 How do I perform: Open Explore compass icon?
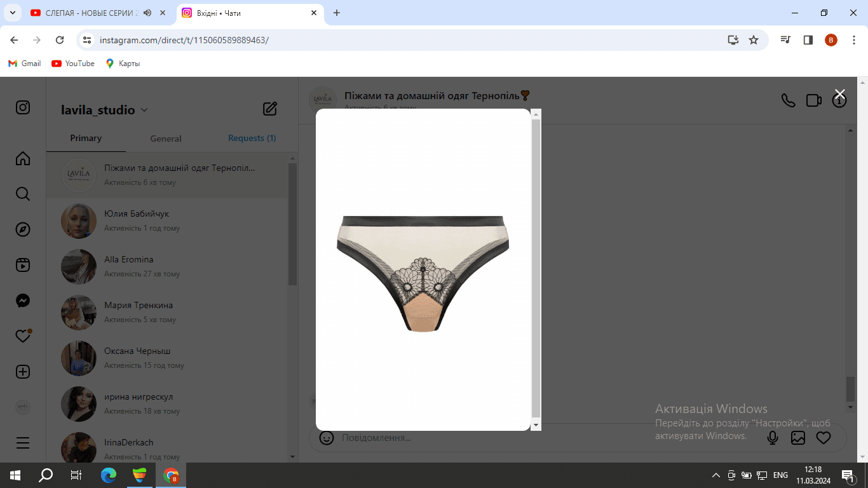point(23,229)
